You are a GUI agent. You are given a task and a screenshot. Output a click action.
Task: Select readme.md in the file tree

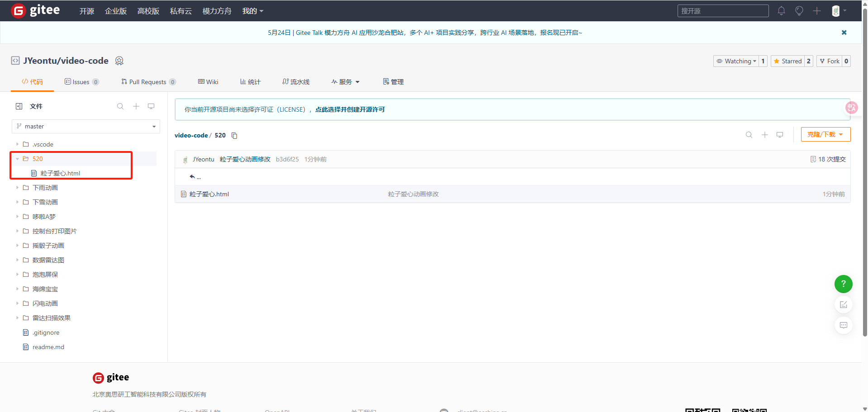(48, 347)
